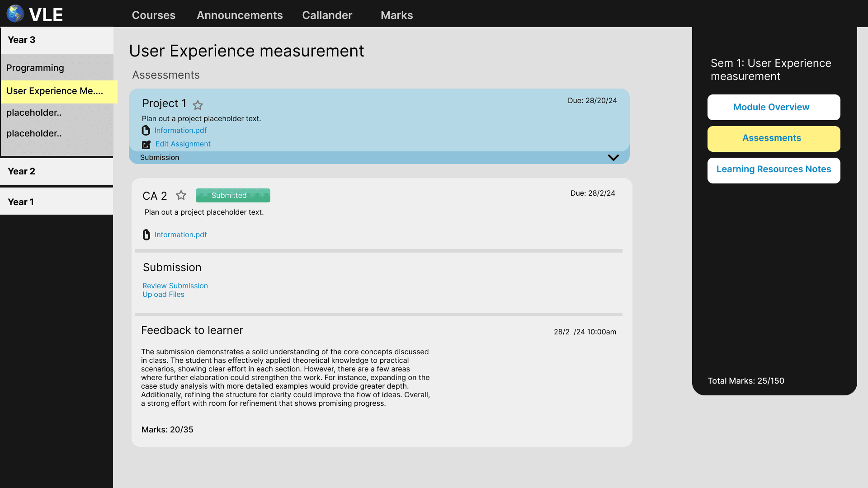Click the edit pencil icon beside Edit Assignment
Screen dimensions: 868x488
(x=146, y=145)
